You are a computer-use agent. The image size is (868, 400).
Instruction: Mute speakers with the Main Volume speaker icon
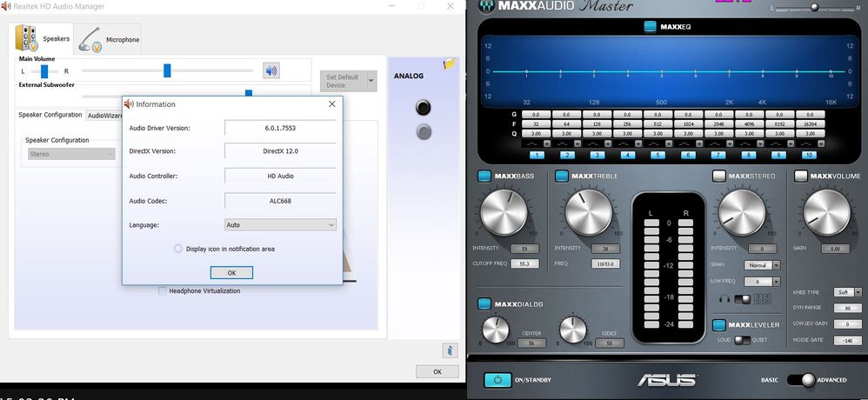pyautogui.click(x=270, y=70)
